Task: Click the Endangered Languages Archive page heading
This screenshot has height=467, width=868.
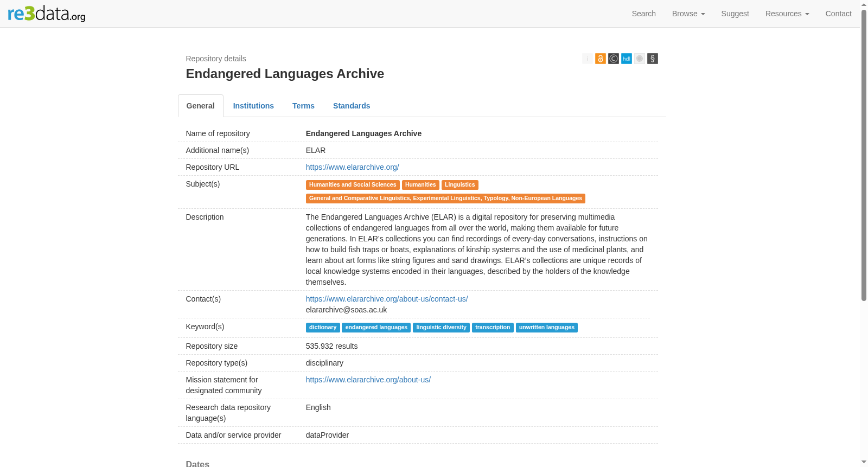Action: (285, 74)
